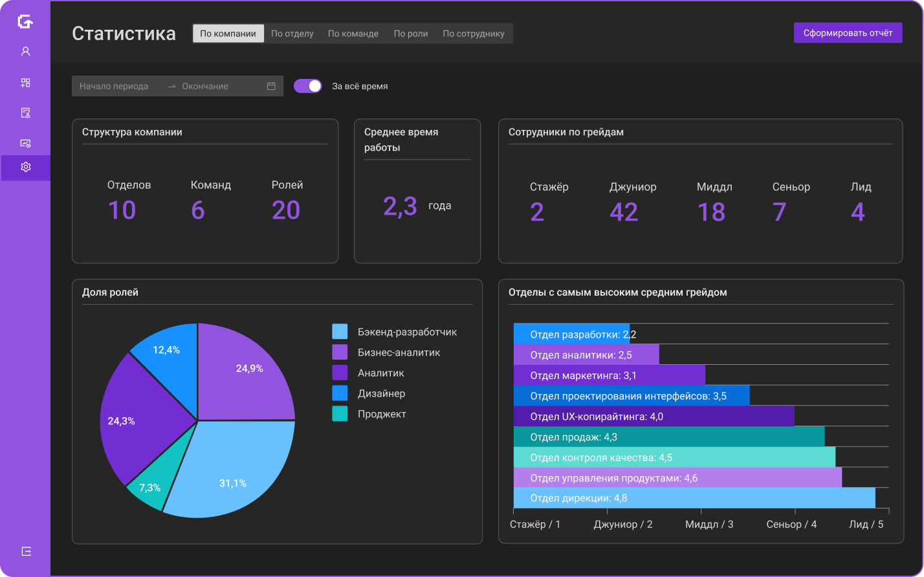The height and width of the screenshot is (577, 924).
Task: Click the 'Отдел аналитики: 2,5' bar
Action: point(586,354)
